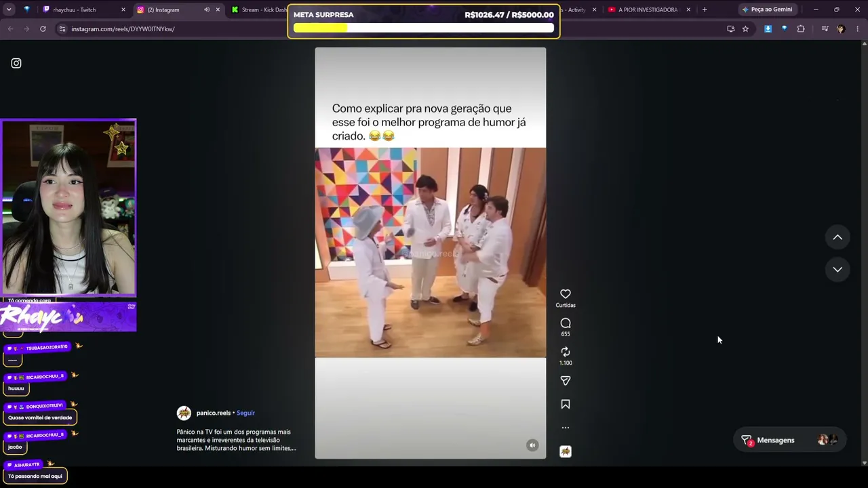The width and height of the screenshot is (868, 488).
Task: Close the rhaychuu - Twitch tab
Action: tap(123, 9)
